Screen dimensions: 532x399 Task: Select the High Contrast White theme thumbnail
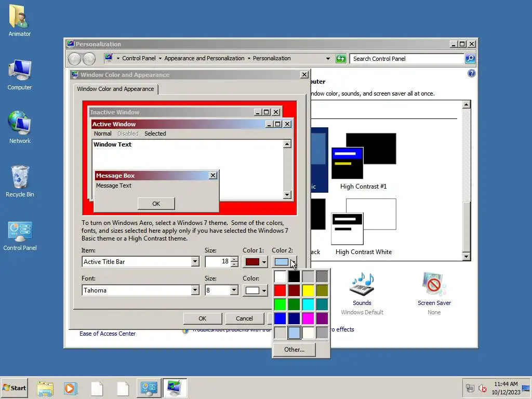click(x=364, y=221)
